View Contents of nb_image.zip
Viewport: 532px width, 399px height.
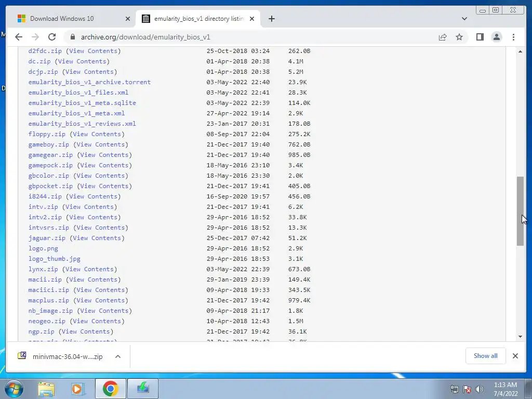[104, 311]
